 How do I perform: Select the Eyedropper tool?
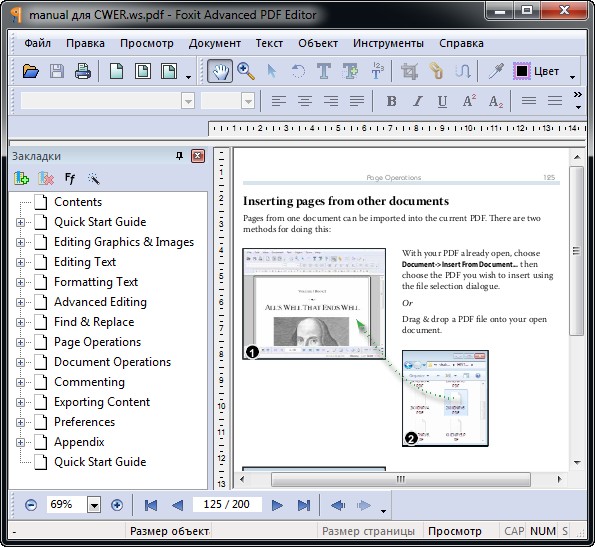click(496, 71)
